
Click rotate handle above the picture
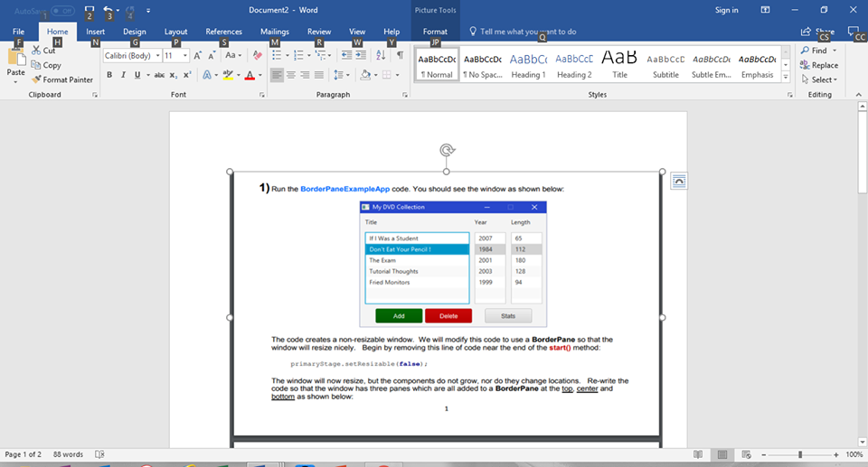pos(447,149)
